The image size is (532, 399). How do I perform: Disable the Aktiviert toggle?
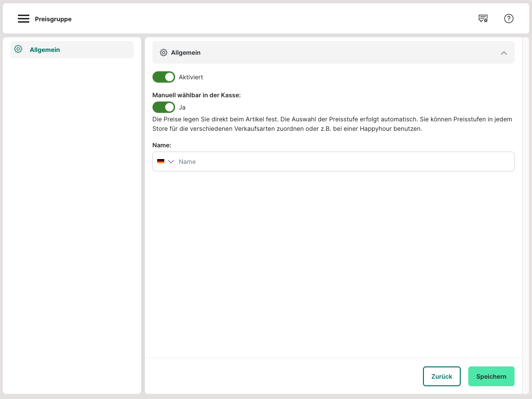point(163,77)
